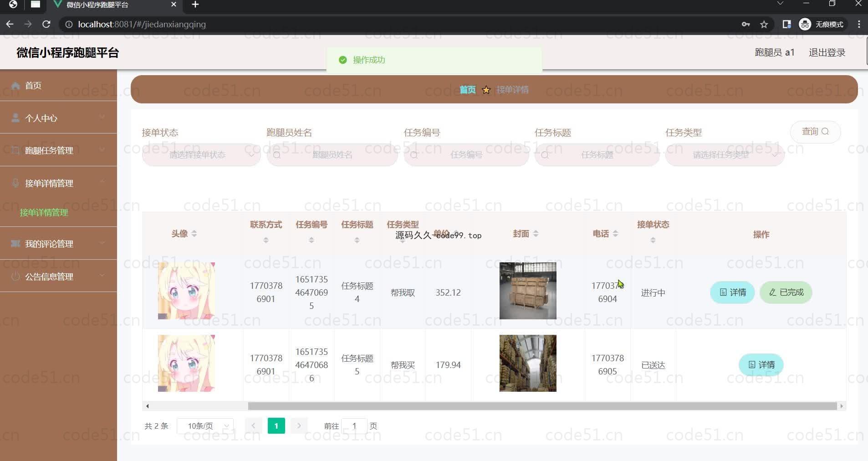868x461 pixels.
Task: Sort the table by 任务标题 column
Action: [x=357, y=240]
